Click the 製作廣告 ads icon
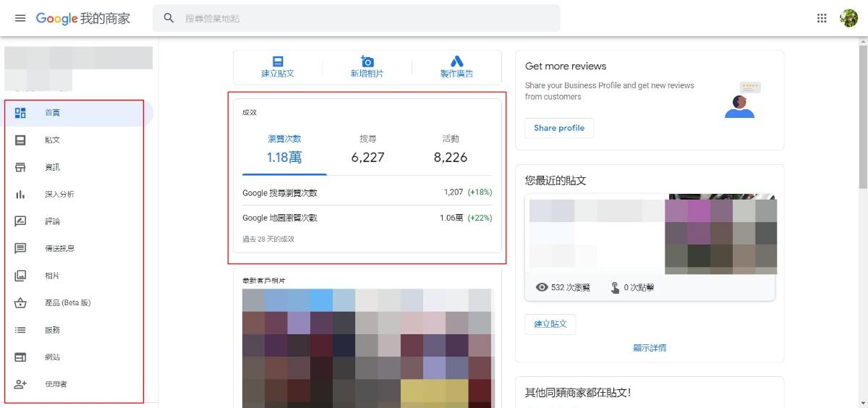Screen dimensions: 868x408 456,61
